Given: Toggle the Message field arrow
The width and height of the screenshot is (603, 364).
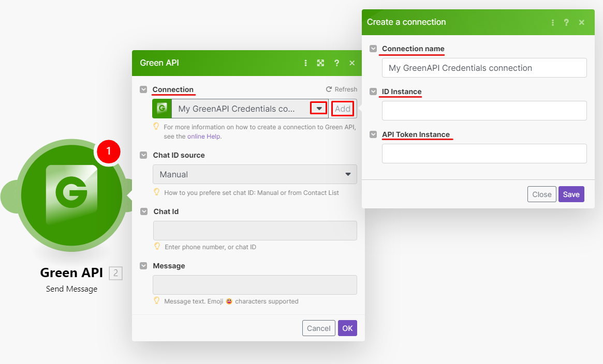Looking at the screenshot, I should click(x=143, y=266).
